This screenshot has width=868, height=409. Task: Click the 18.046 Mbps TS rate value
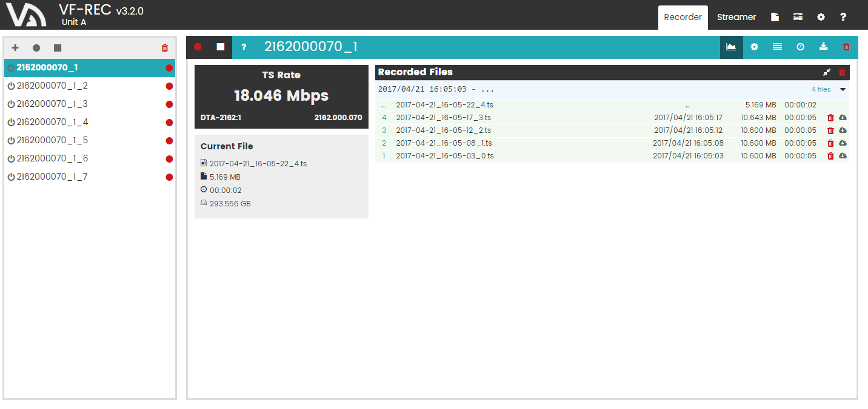(x=281, y=95)
